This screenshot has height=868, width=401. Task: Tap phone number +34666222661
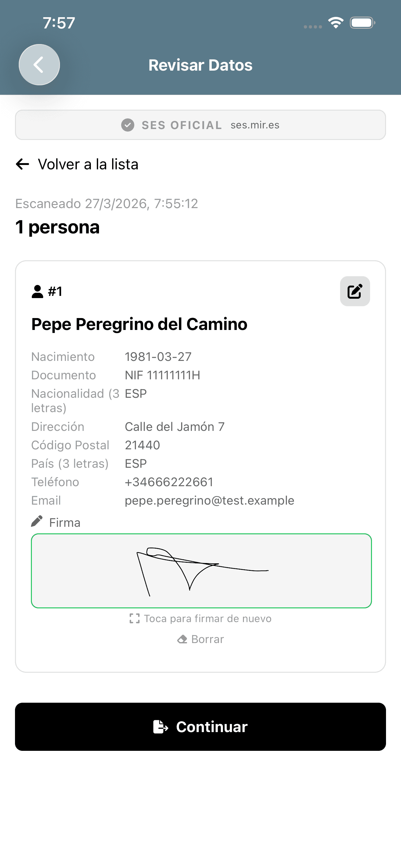pyautogui.click(x=169, y=482)
